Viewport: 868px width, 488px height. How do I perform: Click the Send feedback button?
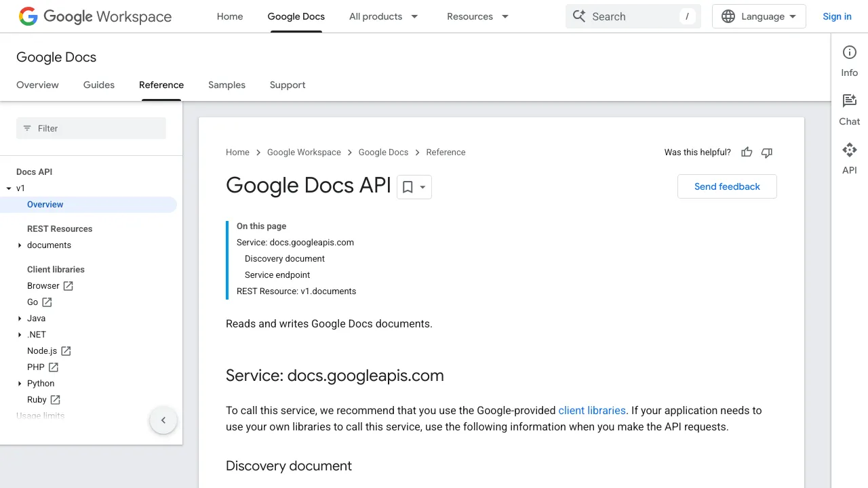[727, 186]
